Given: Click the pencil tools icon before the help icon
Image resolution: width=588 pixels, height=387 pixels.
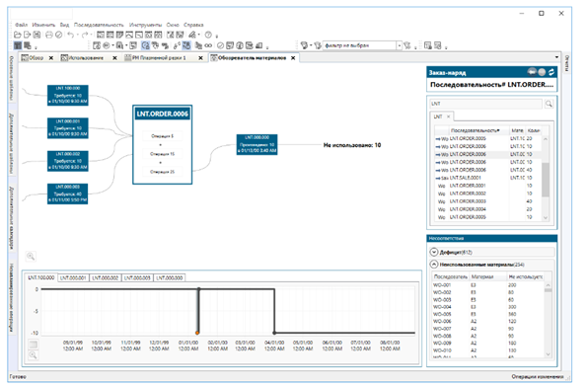Looking at the screenshot, I should tap(192, 35).
